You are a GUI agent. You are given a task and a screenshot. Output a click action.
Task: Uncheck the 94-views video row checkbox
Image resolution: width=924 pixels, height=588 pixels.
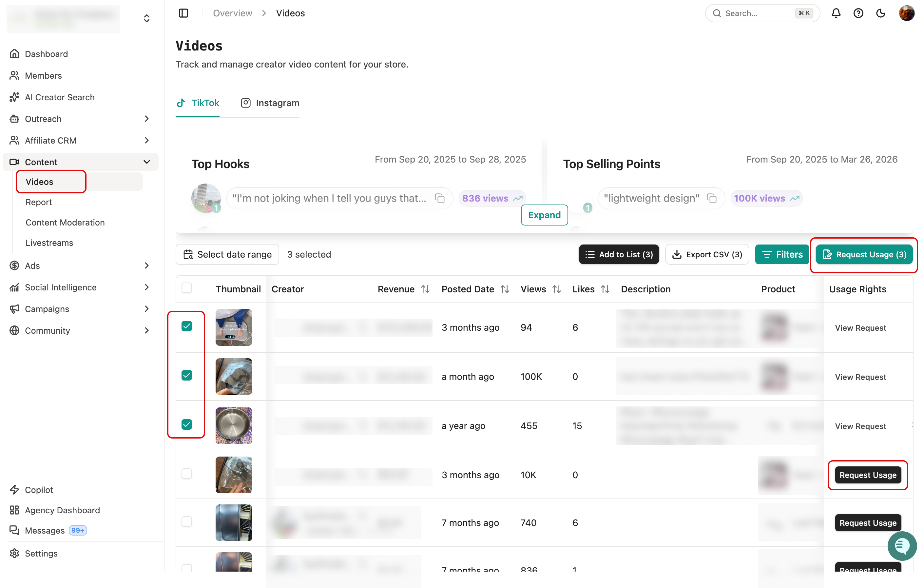[187, 326]
